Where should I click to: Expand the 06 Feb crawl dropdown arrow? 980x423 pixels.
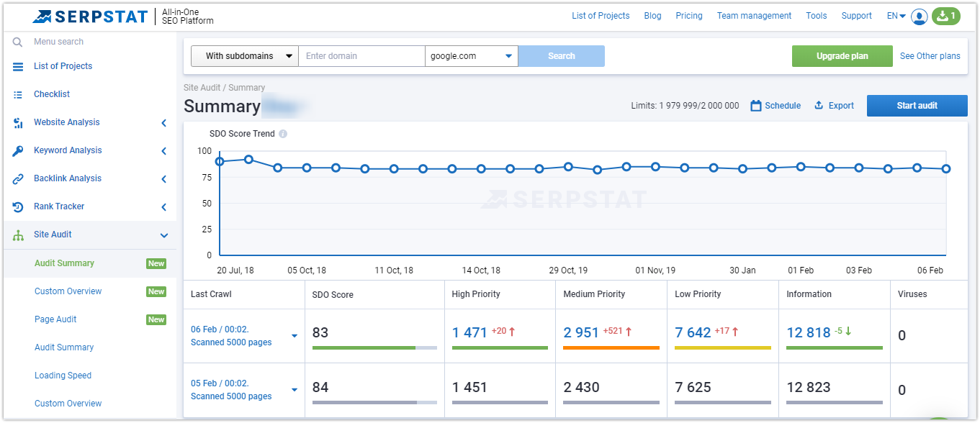(294, 336)
